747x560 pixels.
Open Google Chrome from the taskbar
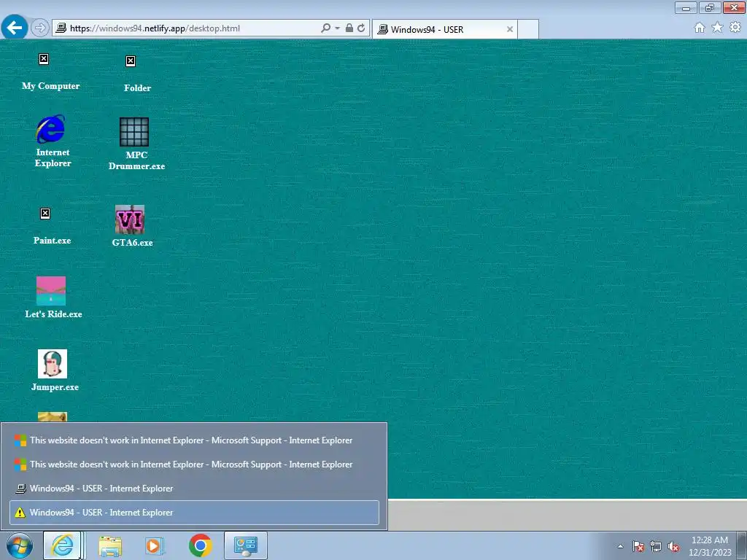click(x=200, y=545)
